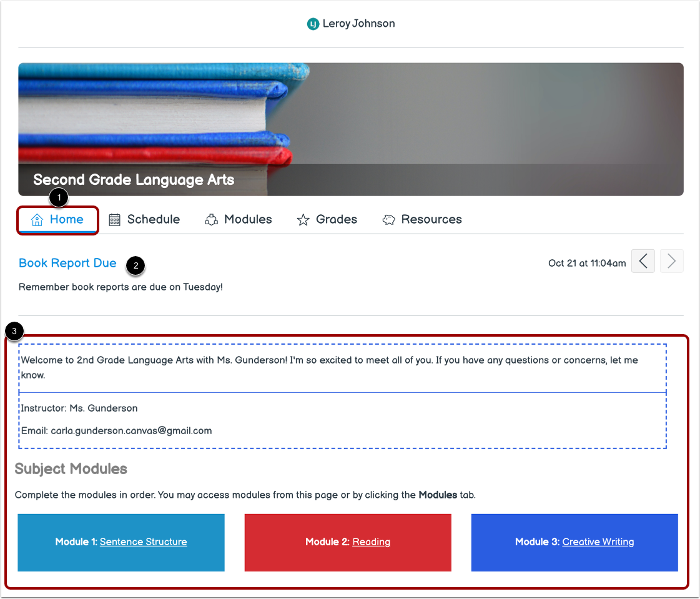The width and height of the screenshot is (700, 599).
Task: Open the Book Report Due announcement
Action: tap(67, 263)
